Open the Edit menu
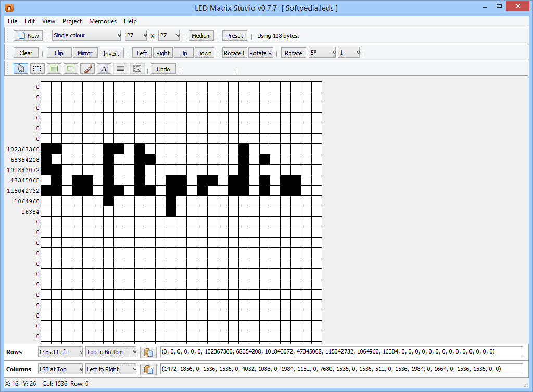Viewport: 533px width, 392px height. click(x=30, y=21)
